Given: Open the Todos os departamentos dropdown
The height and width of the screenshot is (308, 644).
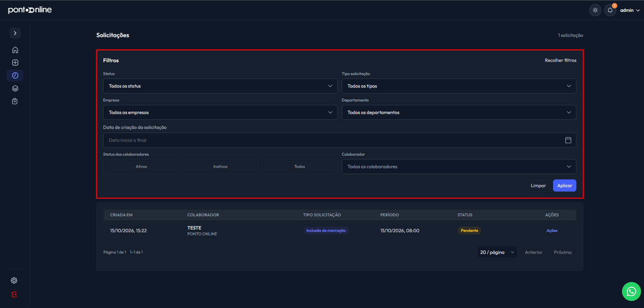Looking at the screenshot, I should pyautogui.click(x=459, y=112).
